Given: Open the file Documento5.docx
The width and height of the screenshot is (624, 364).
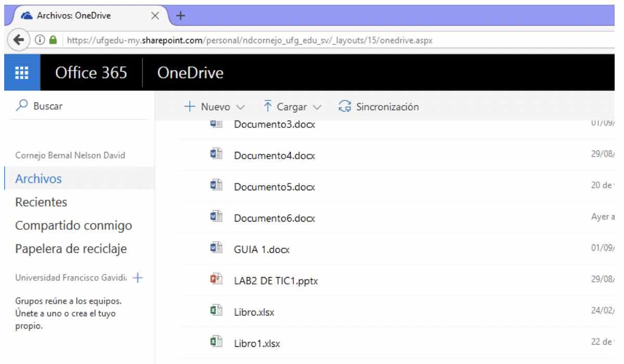Looking at the screenshot, I should (275, 186).
